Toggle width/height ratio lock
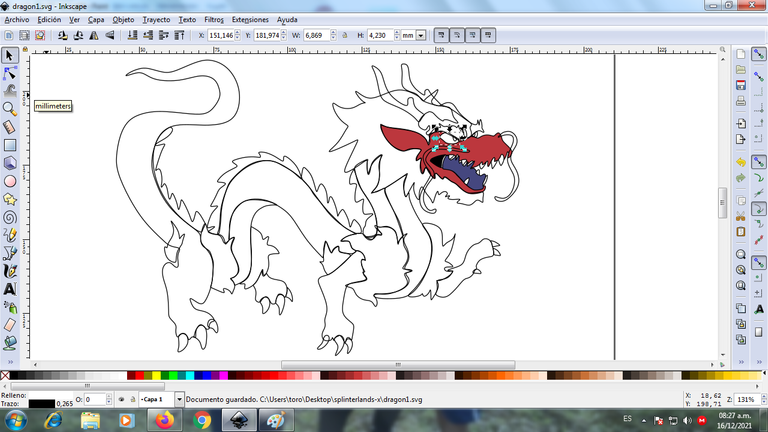 344,35
